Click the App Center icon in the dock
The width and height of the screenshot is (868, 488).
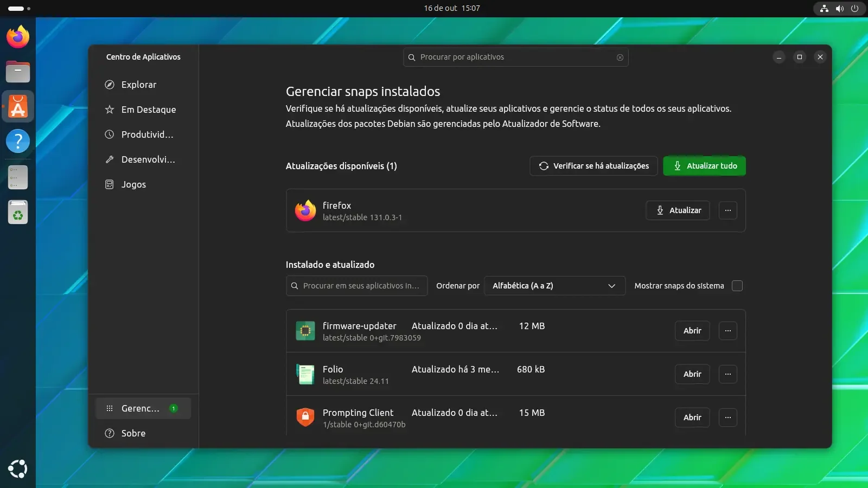tap(18, 106)
